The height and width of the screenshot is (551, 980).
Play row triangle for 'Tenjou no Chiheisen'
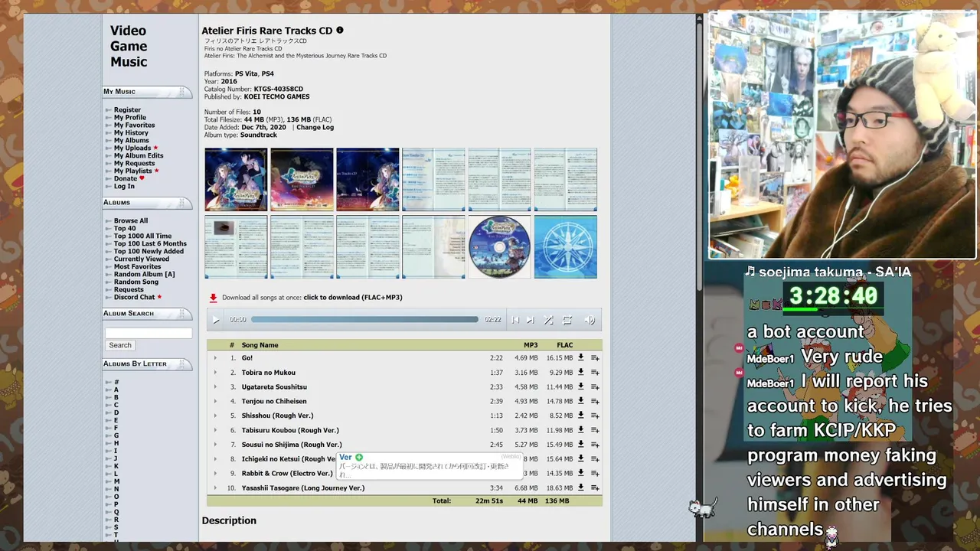215,402
